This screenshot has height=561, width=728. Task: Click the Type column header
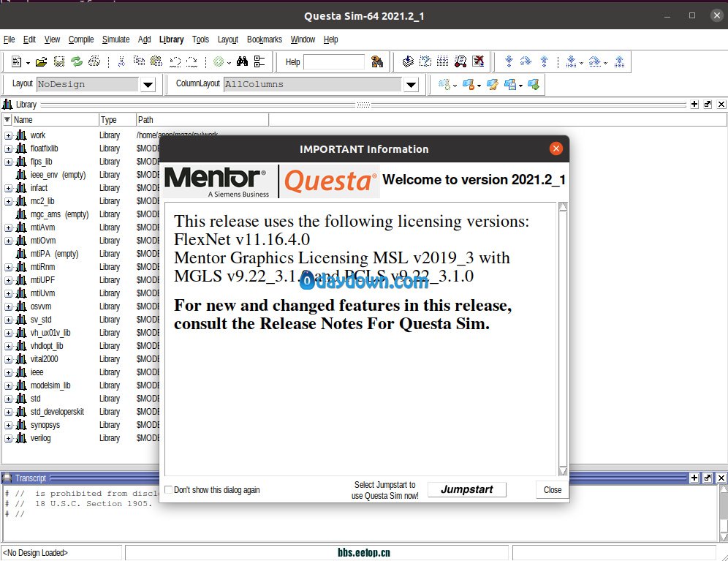(118, 120)
